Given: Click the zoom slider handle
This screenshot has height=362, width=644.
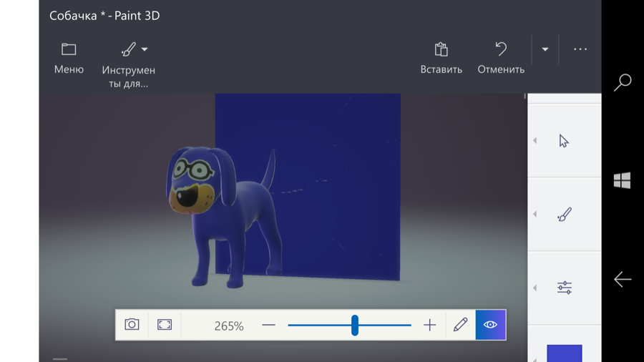Looking at the screenshot, I should point(355,325).
